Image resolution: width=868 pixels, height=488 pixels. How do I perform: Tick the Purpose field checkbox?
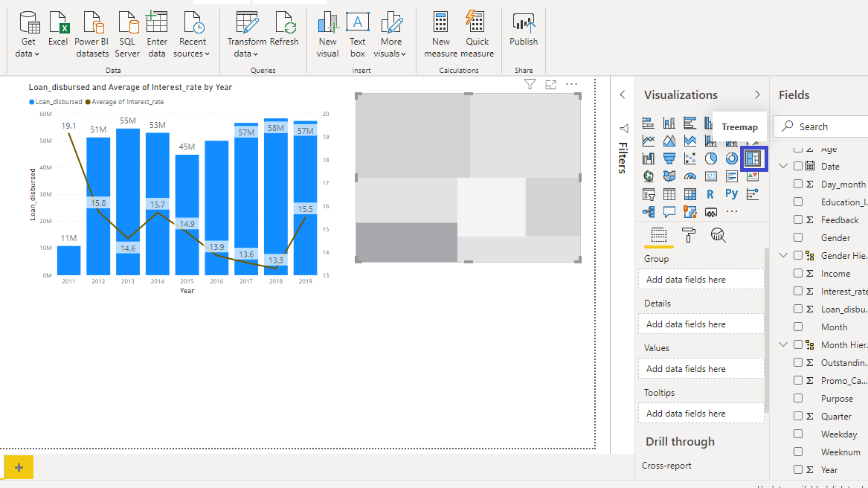pyautogui.click(x=797, y=398)
